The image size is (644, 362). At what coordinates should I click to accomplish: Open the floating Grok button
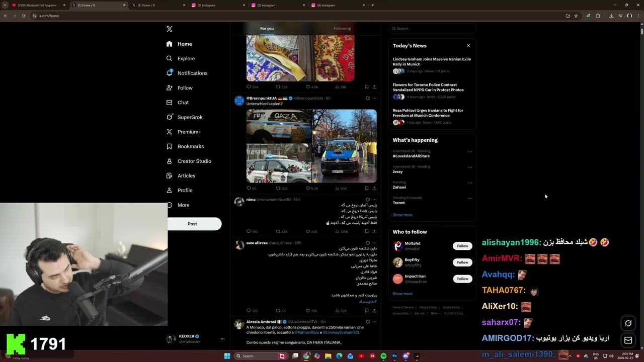(628, 323)
